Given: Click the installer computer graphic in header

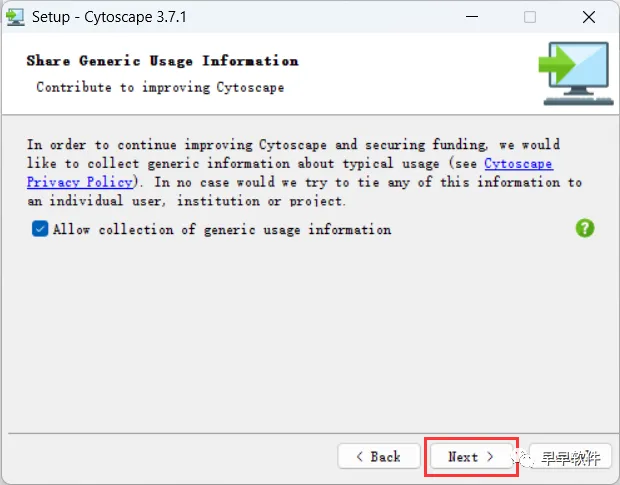Looking at the screenshot, I should [x=576, y=74].
